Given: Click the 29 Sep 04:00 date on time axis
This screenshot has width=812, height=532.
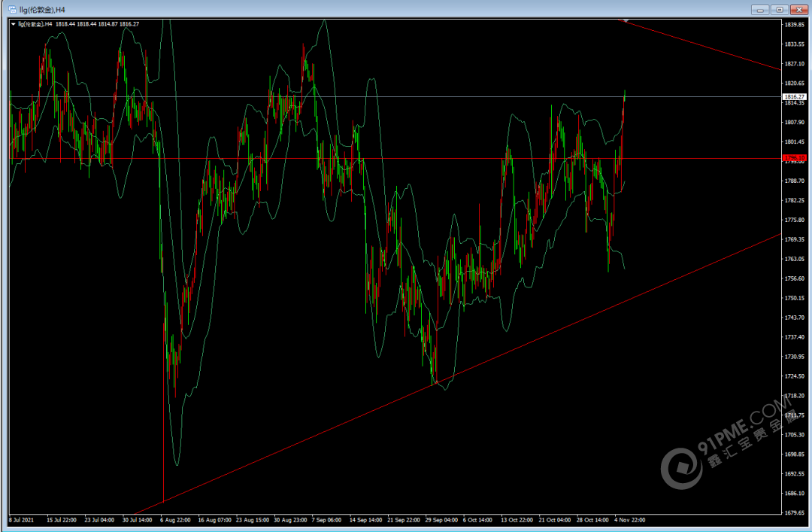Looking at the screenshot, I should tap(441, 519).
